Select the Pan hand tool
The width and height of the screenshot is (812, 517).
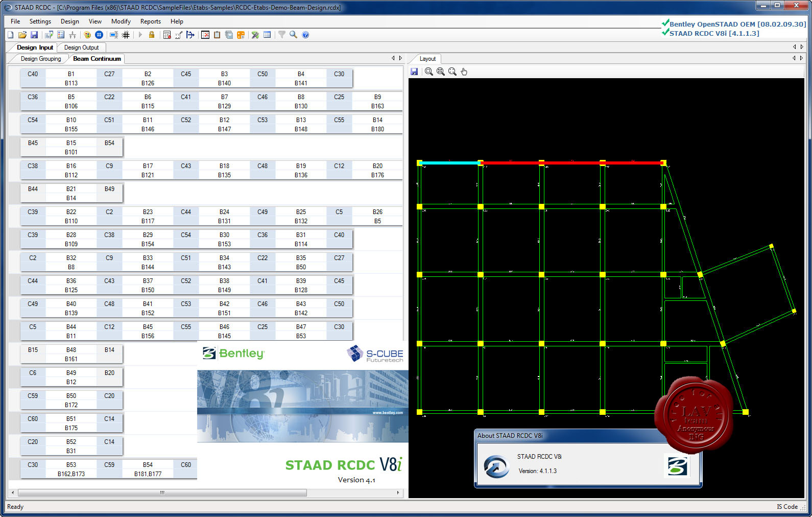(x=464, y=72)
